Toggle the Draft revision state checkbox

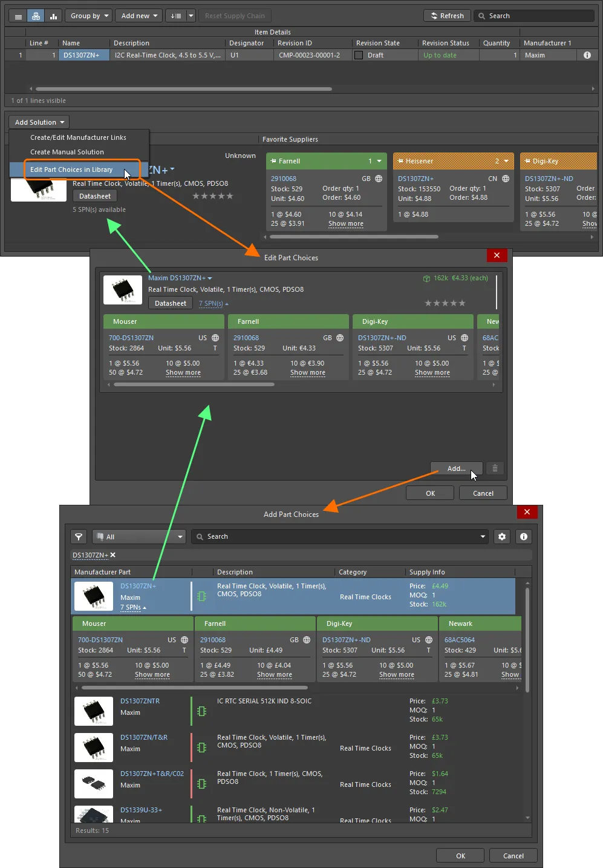pyautogui.click(x=359, y=55)
